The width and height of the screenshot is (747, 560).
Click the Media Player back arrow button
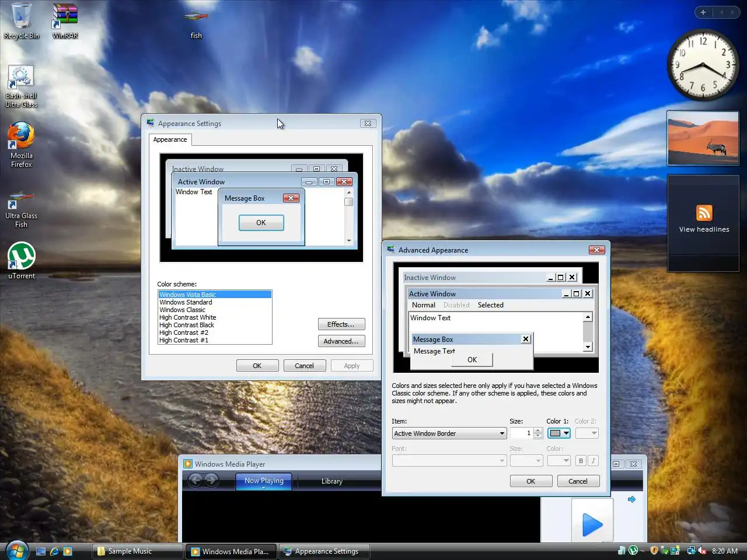[x=195, y=480]
